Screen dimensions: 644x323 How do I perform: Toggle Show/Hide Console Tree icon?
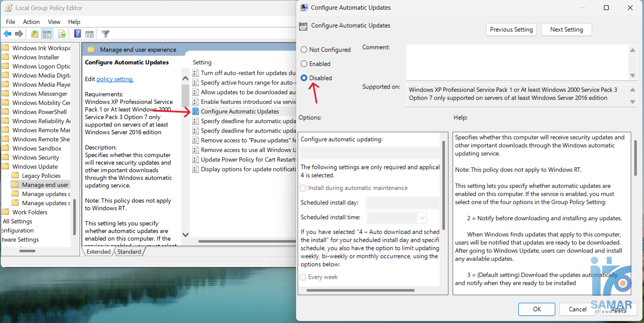tap(47, 34)
